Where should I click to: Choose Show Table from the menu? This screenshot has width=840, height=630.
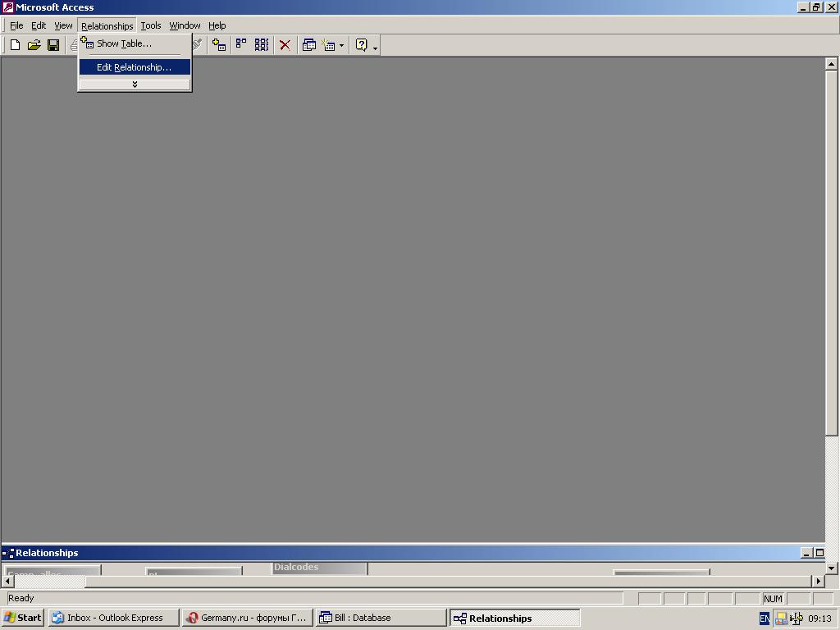tap(124, 43)
